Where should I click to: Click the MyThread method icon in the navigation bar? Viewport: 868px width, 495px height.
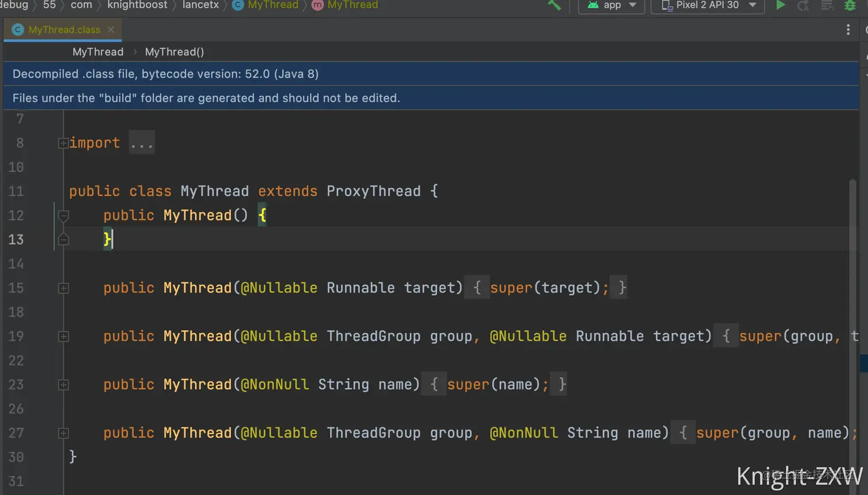pos(317,5)
